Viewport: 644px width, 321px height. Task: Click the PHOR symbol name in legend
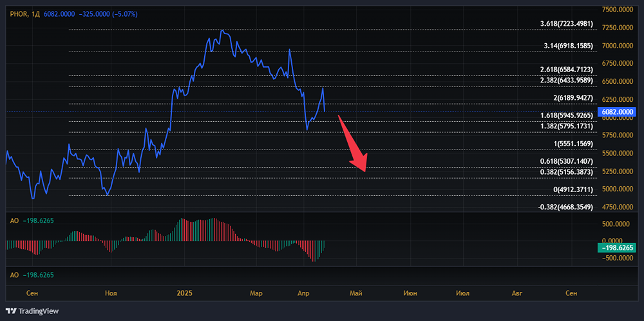click(18, 13)
